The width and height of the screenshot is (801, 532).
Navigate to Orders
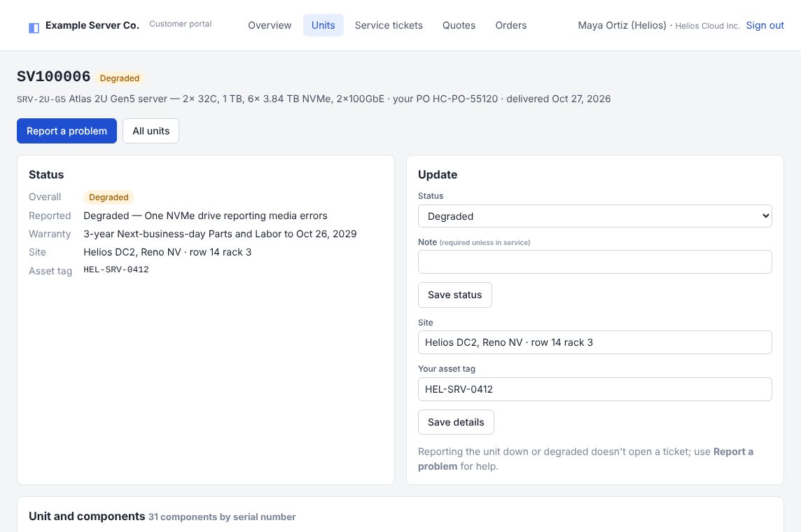(511, 25)
